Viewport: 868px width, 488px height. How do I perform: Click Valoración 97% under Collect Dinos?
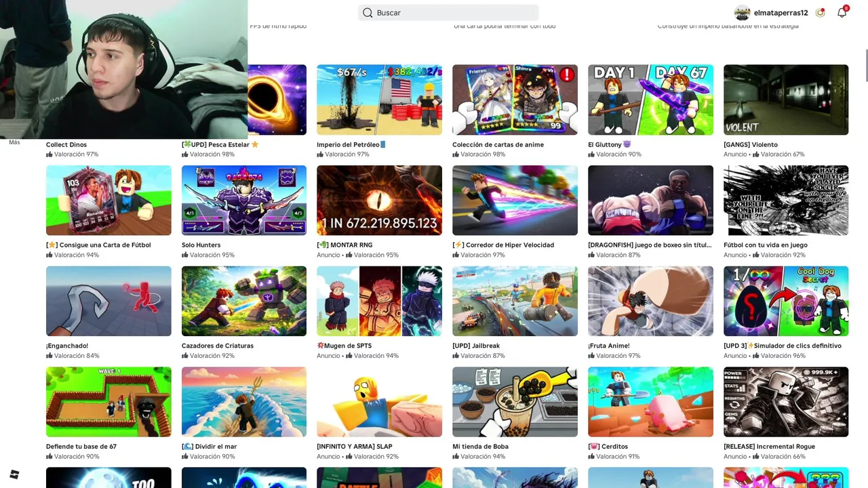coord(73,155)
